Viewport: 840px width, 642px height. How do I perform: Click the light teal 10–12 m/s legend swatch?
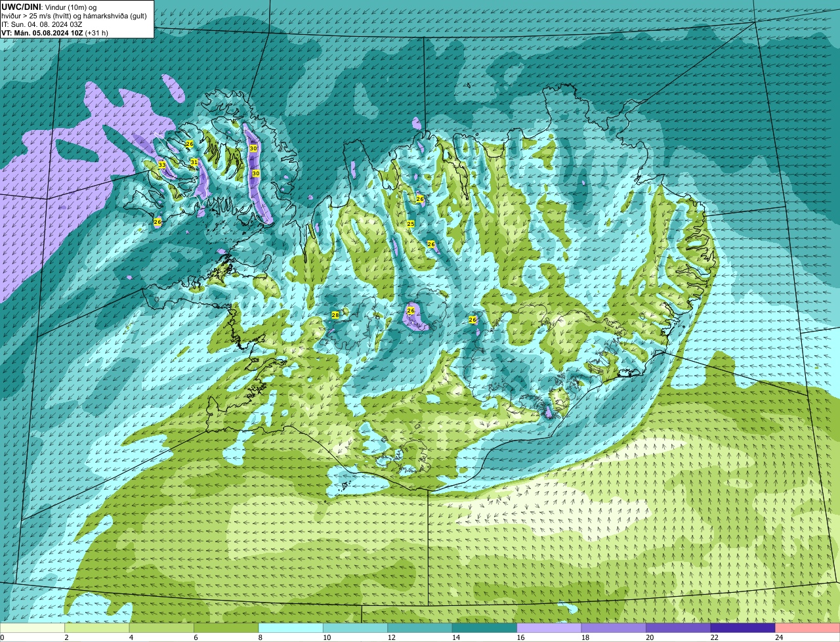[356, 628]
